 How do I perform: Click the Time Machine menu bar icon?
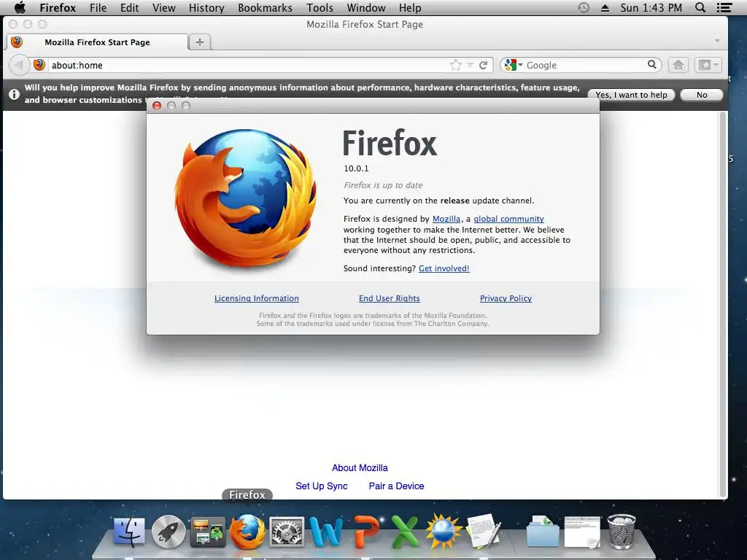coord(584,7)
